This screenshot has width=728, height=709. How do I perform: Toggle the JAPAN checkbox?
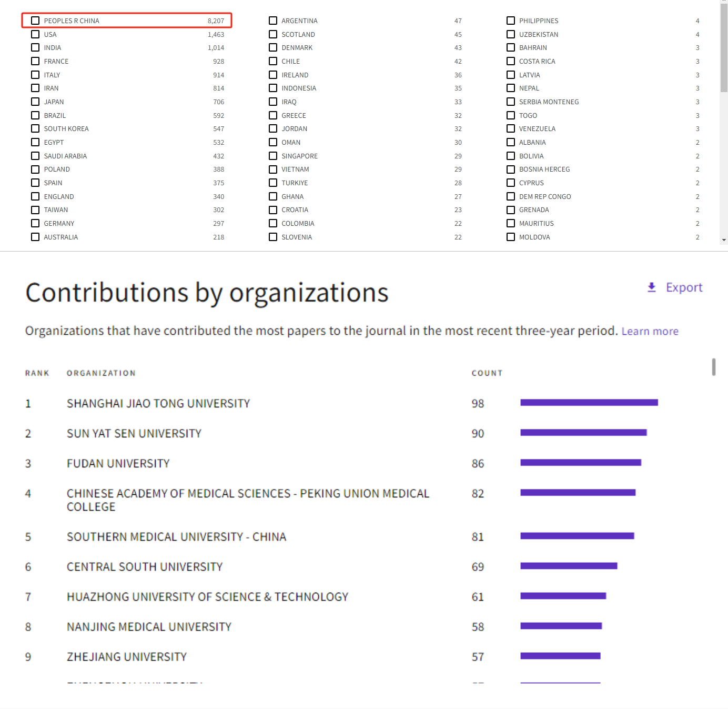pos(35,102)
